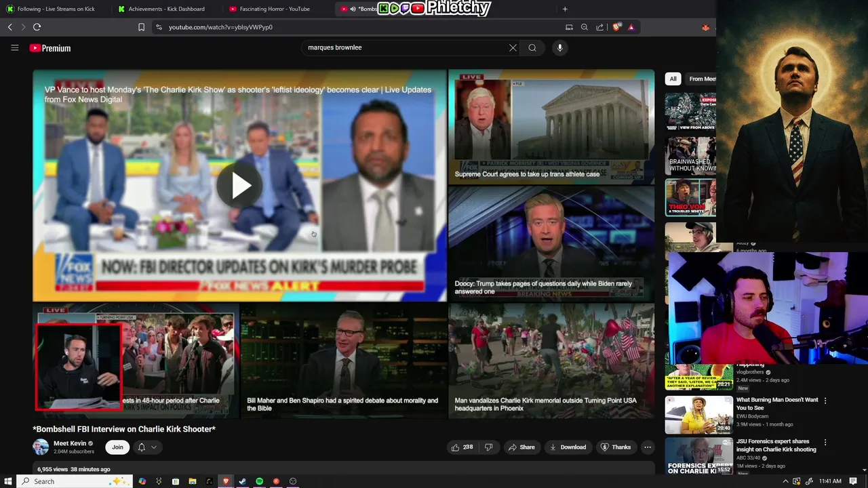Click the 11:41 AM taskbar clock
The height and width of the screenshot is (488, 868).
click(830, 481)
